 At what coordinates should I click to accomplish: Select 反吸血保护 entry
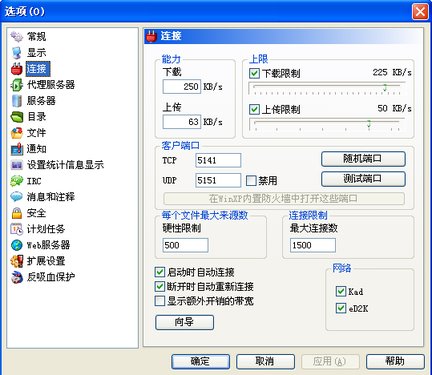51,277
